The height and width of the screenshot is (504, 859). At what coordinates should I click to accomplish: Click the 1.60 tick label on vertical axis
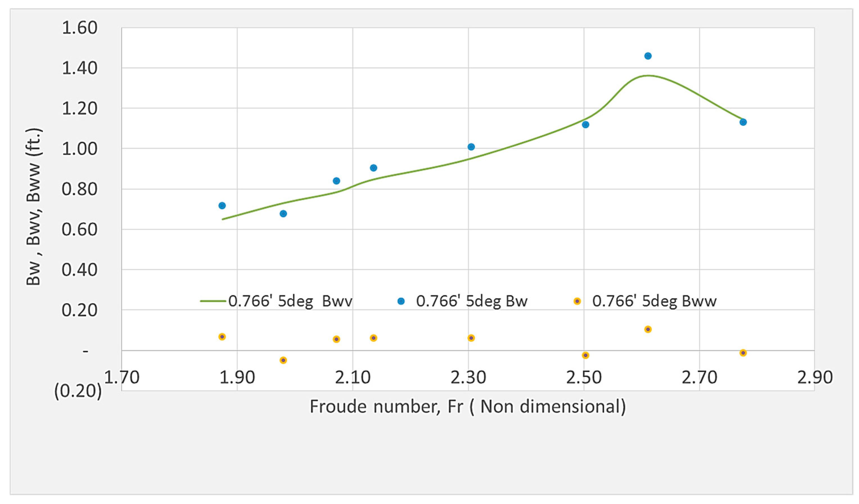[79, 28]
